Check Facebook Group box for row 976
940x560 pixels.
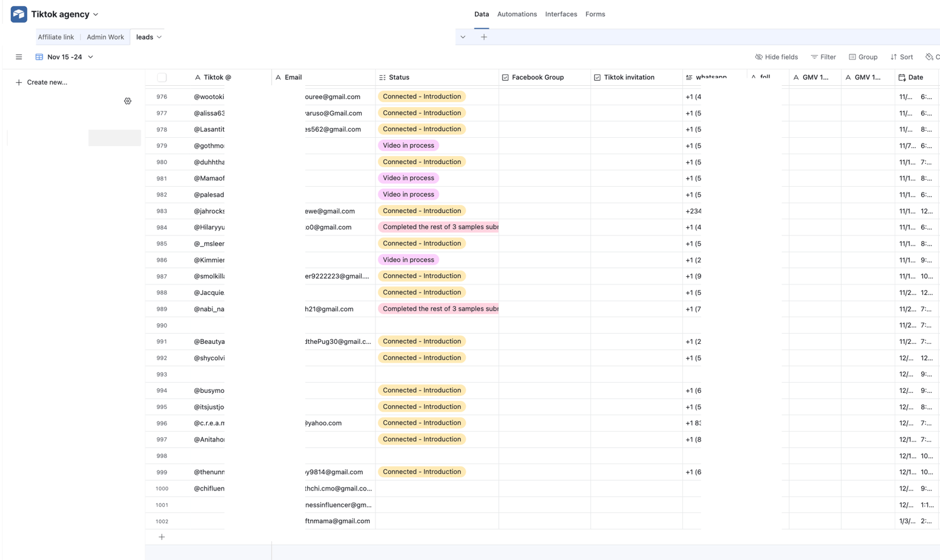(x=544, y=97)
